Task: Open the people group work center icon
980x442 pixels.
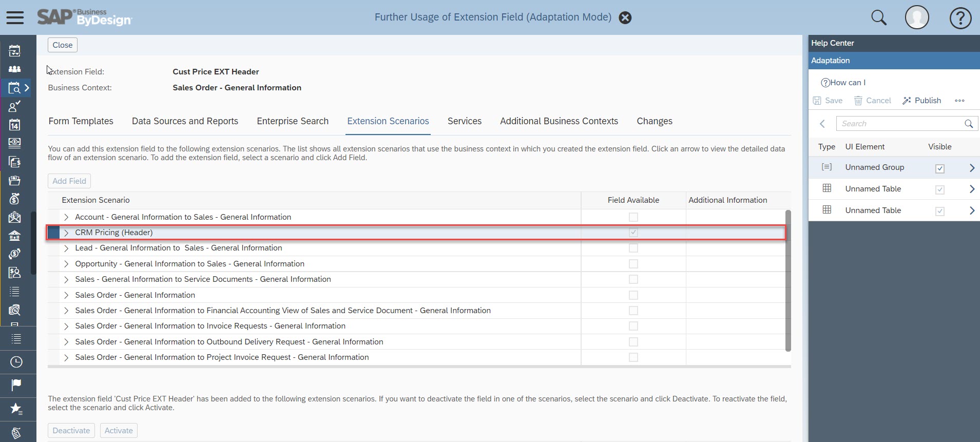Action: (x=15, y=69)
